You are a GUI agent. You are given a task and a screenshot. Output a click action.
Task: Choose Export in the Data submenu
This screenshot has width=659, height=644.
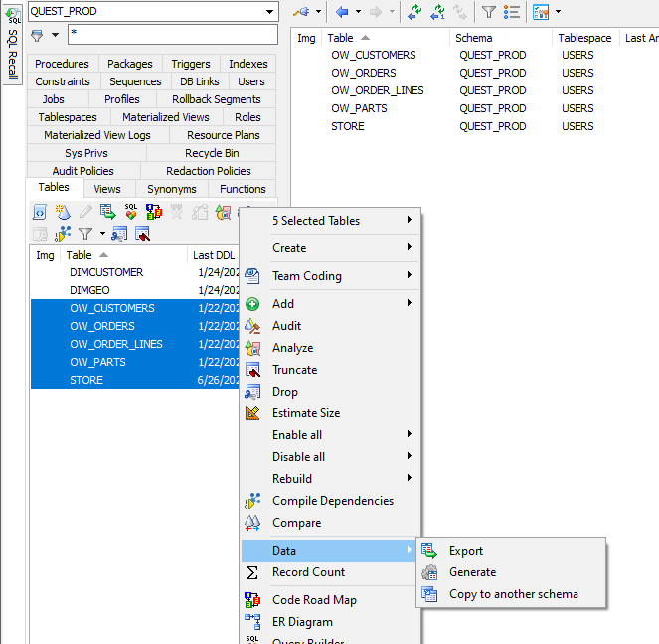(511, 551)
